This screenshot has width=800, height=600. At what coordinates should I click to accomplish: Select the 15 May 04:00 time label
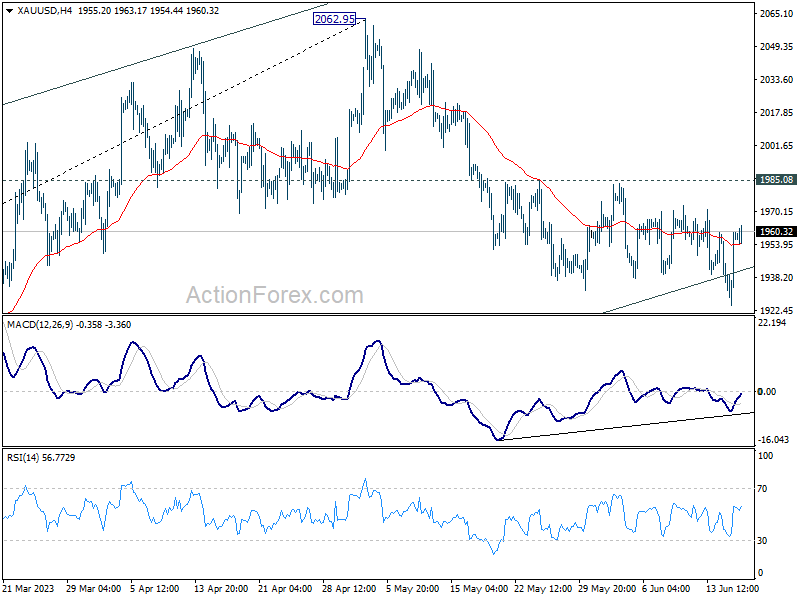click(478, 589)
